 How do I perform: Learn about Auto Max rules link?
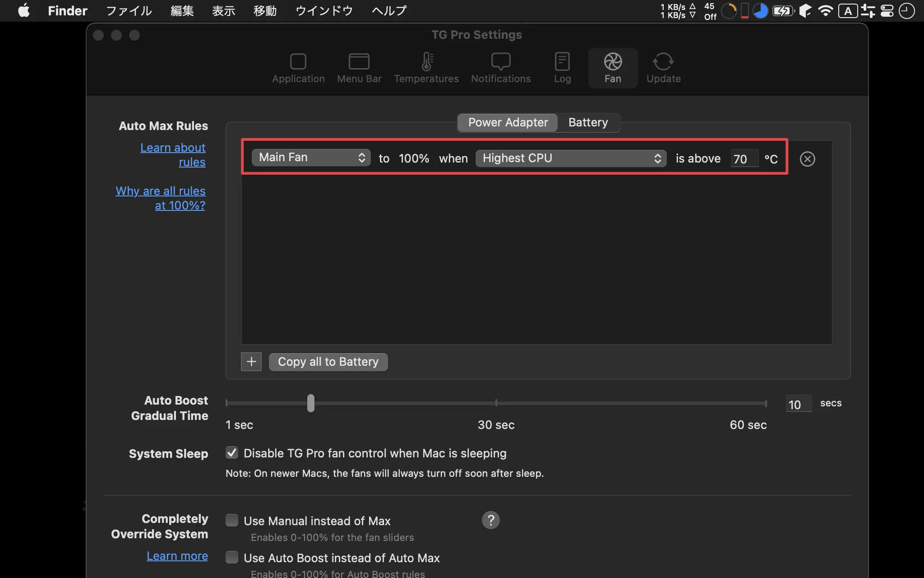click(172, 154)
